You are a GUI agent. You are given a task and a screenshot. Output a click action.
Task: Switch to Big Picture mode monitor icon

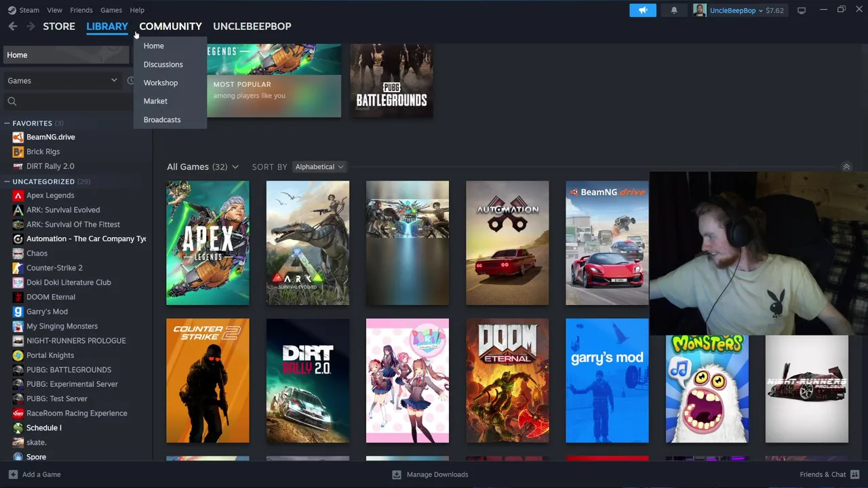point(802,10)
